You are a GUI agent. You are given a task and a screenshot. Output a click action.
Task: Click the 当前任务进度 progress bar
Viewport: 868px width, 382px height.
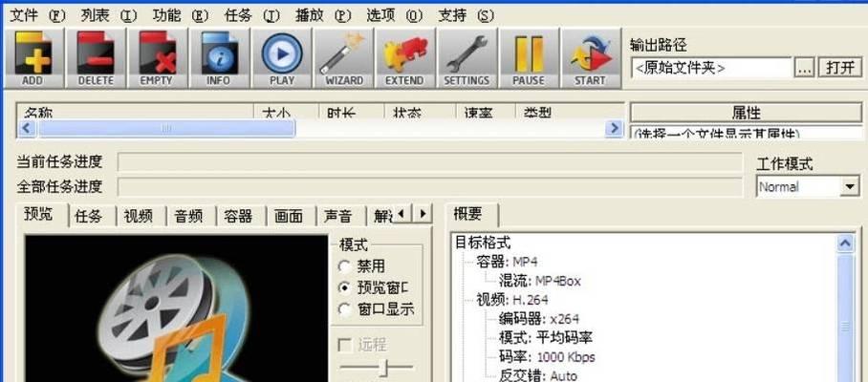pyautogui.click(x=429, y=162)
